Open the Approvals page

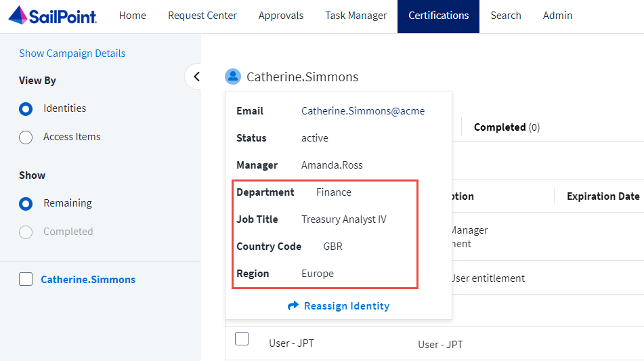(281, 16)
